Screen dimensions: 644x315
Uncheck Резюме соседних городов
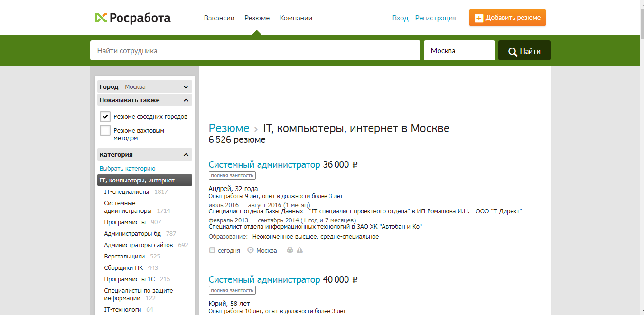point(105,116)
